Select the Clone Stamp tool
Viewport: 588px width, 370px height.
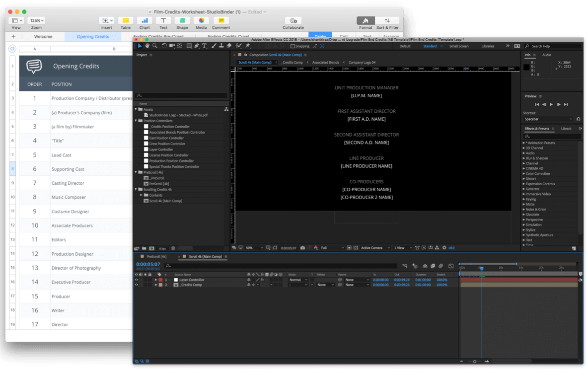(221, 46)
